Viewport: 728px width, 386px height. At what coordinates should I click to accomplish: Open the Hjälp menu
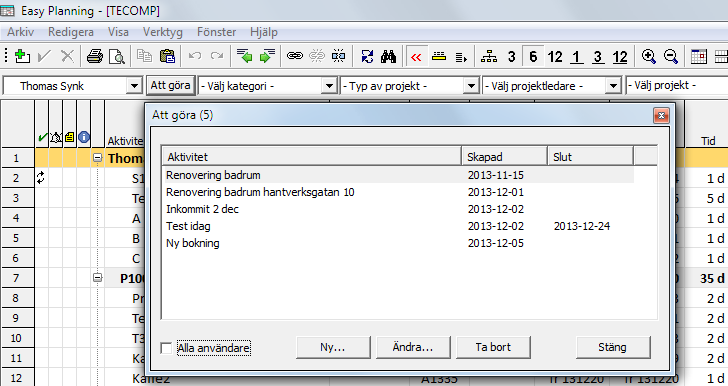[264, 32]
